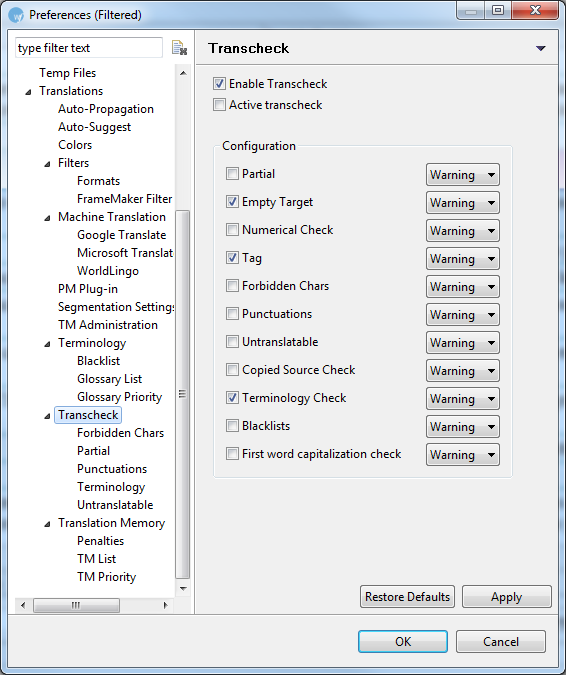Click the tree scroll down arrow
This screenshot has height=675, width=566.
tap(183, 588)
